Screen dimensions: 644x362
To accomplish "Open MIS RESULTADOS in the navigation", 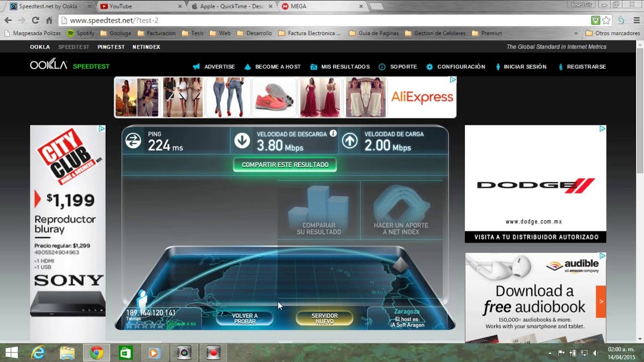I will [340, 66].
